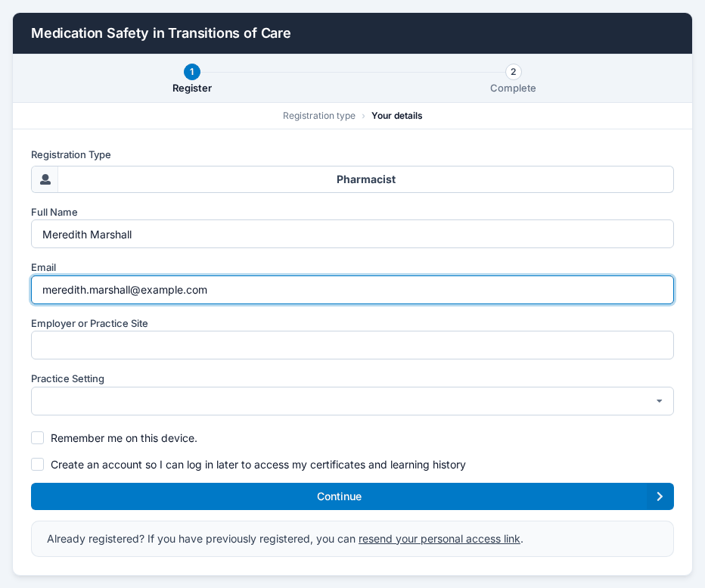Viewport: 705px width, 588px height.
Task: Follow the resend your personal access link
Action: (x=439, y=539)
